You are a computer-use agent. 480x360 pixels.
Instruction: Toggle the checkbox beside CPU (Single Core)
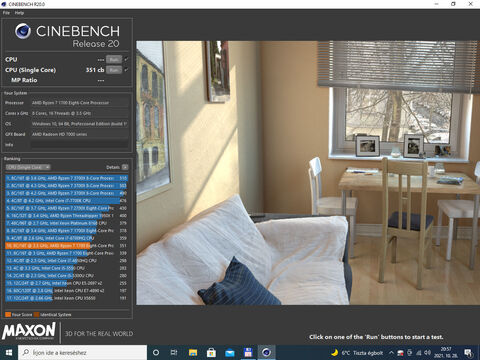click(126, 70)
